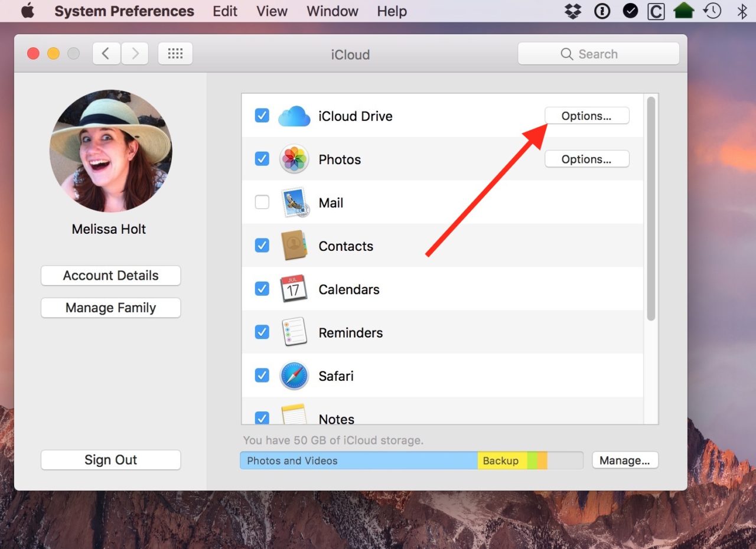Click the green storage bar segment
The width and height of the screenshot is (756, 549).
click(x=532, y=461)
